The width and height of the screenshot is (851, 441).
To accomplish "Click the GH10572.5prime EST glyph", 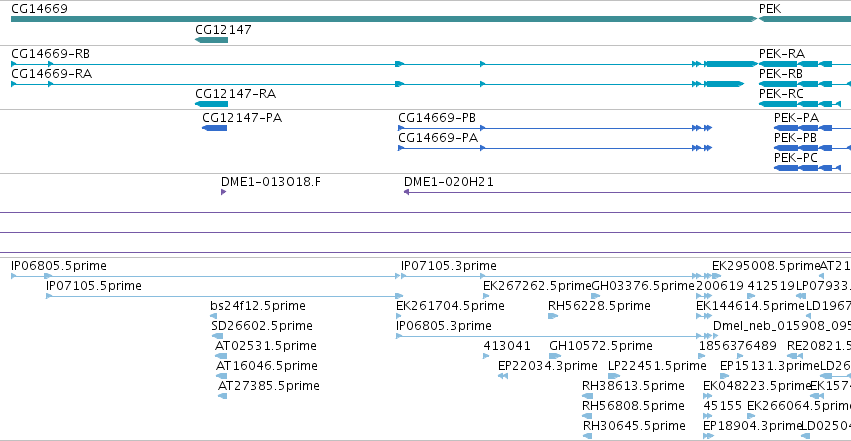I will tap(555, 356).
